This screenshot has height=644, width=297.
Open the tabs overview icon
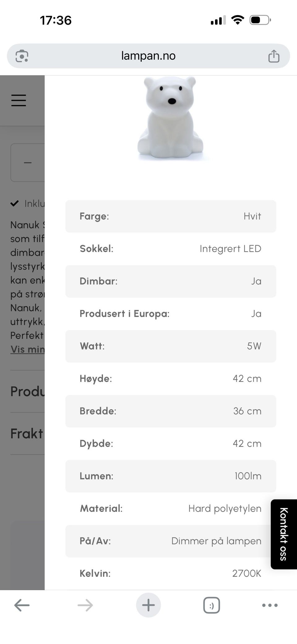(212, 605)
